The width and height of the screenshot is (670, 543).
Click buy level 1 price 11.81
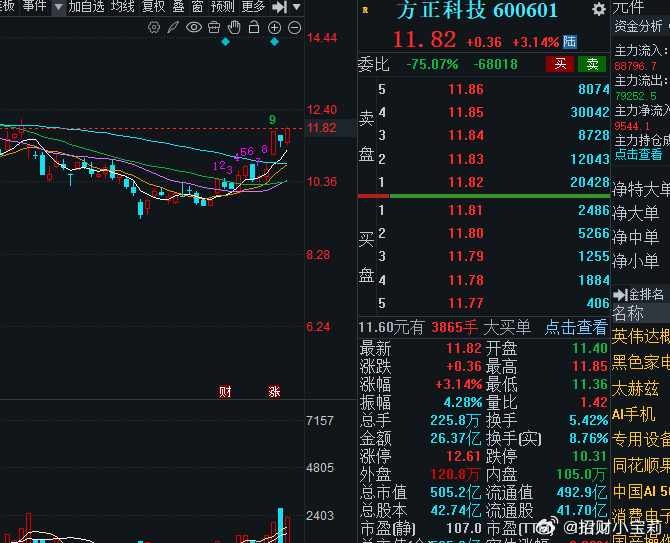click(466, 210)
